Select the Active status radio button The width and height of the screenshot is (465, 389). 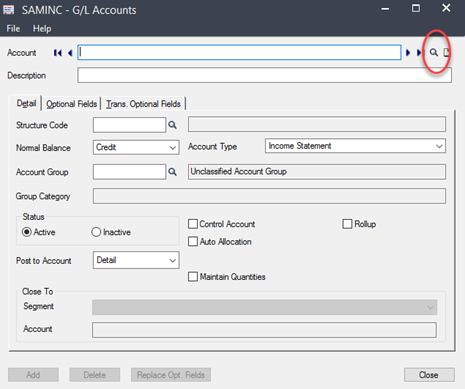[27, 232]
